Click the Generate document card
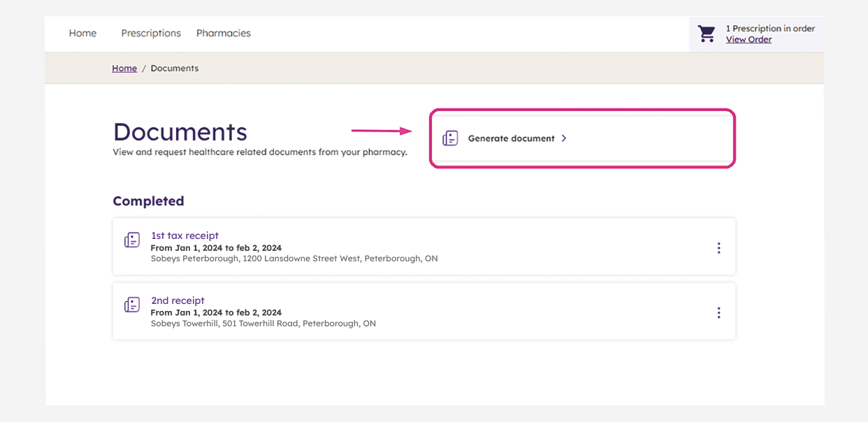The image size is (868, 422). 582,138
